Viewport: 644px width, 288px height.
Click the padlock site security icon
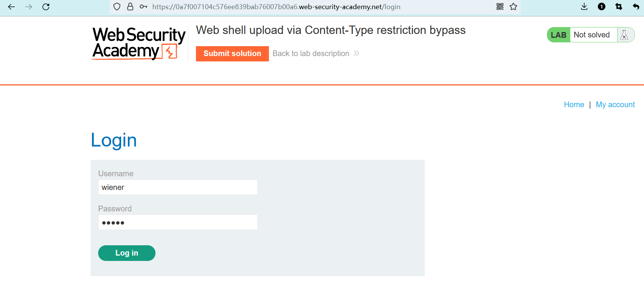point(130,7)
